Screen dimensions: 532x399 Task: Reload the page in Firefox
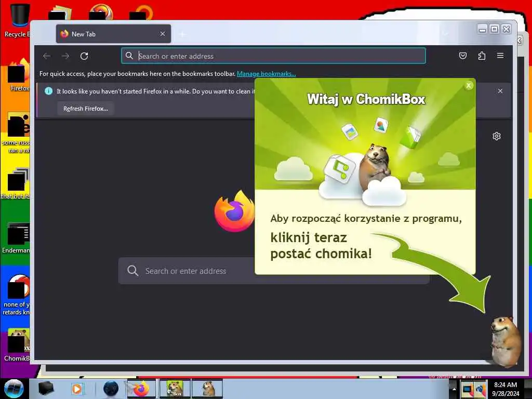[x=84, y=56]
